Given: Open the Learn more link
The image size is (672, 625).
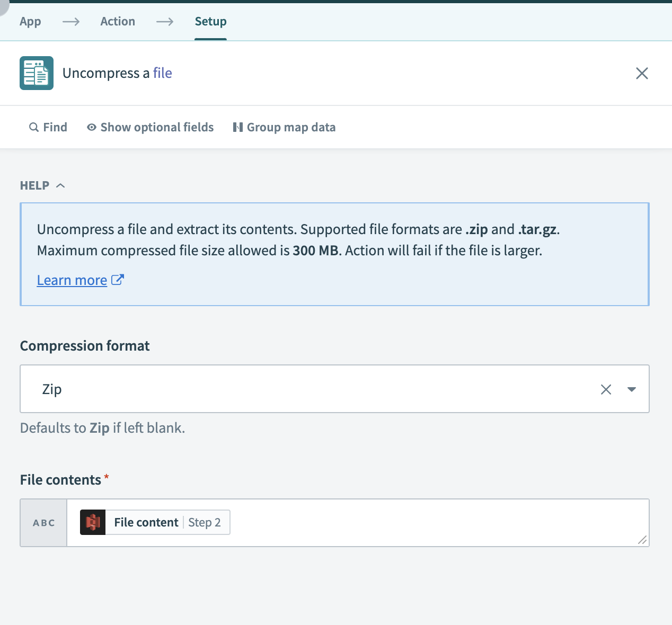Looking at the screenshot, I should pos(72,280).
